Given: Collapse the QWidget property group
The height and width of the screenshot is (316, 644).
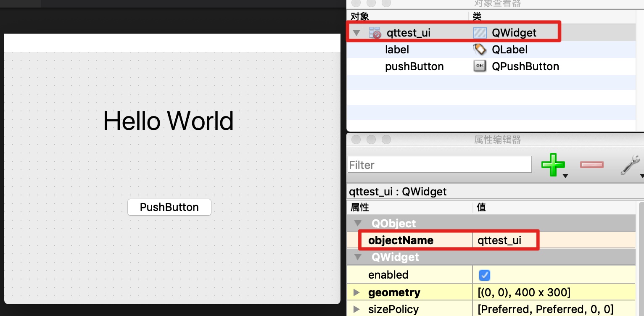Looking at the screenshot, I should 358,257.
